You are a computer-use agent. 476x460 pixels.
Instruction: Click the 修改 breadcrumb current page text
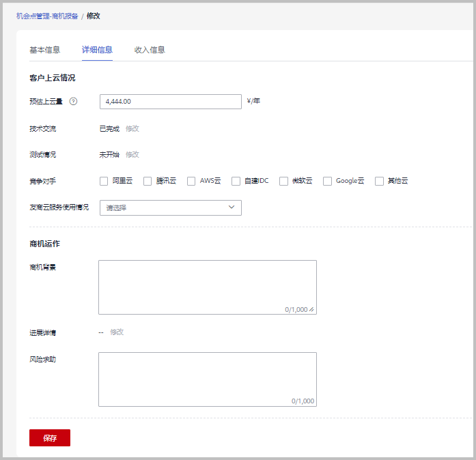(x=93, y=16)
